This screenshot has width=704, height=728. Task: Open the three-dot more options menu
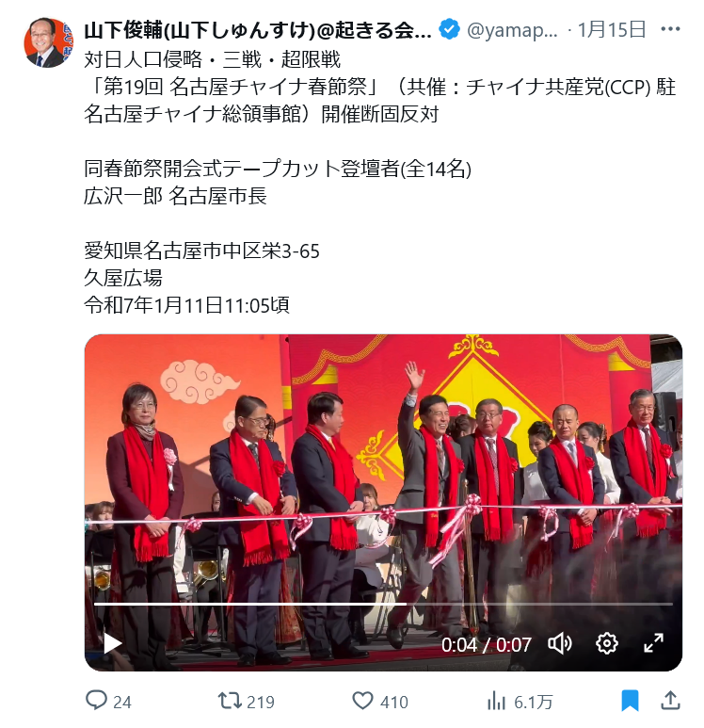[670, 29]
